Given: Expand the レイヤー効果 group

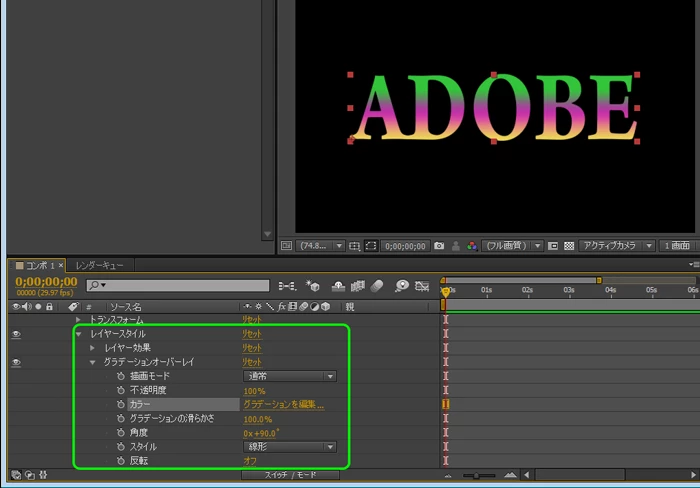Looking at the screenshot, I should tap(92, 348).
